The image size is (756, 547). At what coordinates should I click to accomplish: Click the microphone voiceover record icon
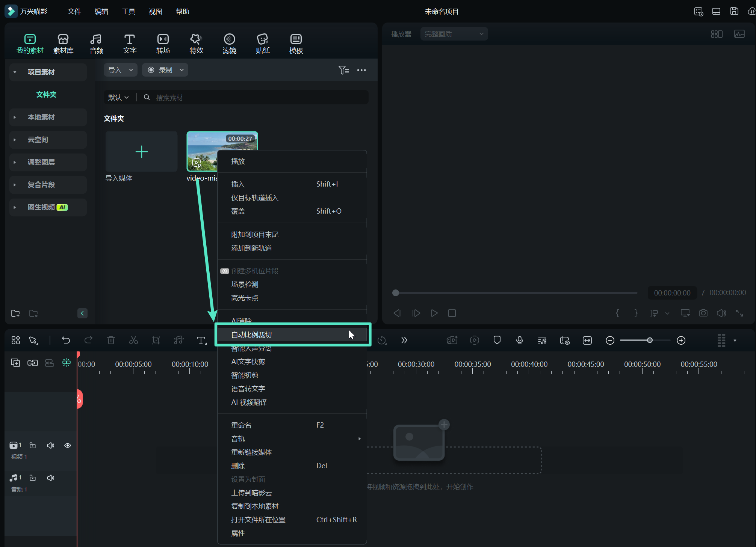[519, 340]
